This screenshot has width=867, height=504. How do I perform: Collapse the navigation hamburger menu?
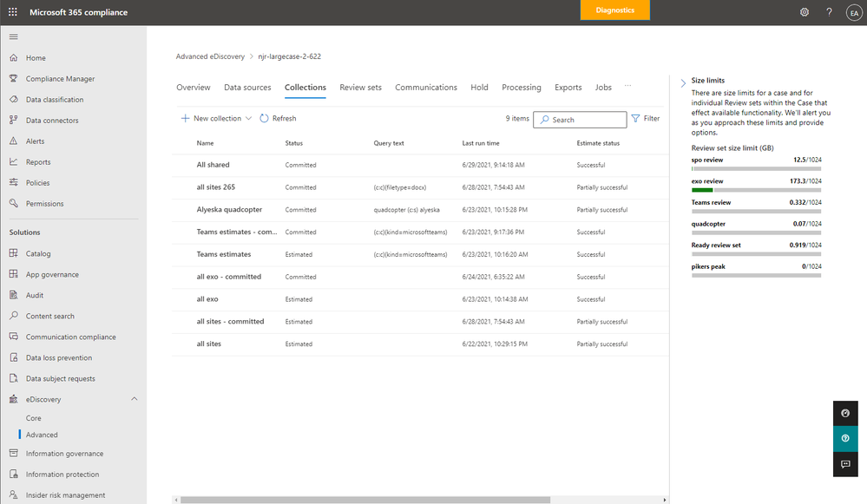(14, 36)
